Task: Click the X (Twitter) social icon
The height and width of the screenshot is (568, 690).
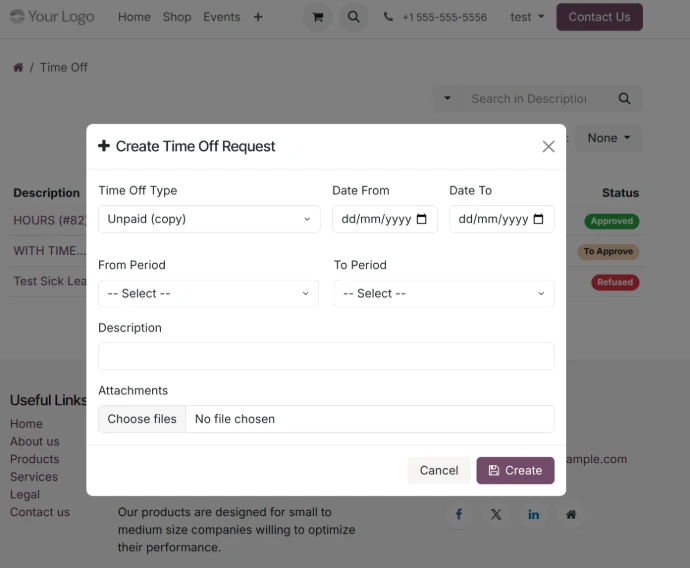Action: tap(496, 514)
